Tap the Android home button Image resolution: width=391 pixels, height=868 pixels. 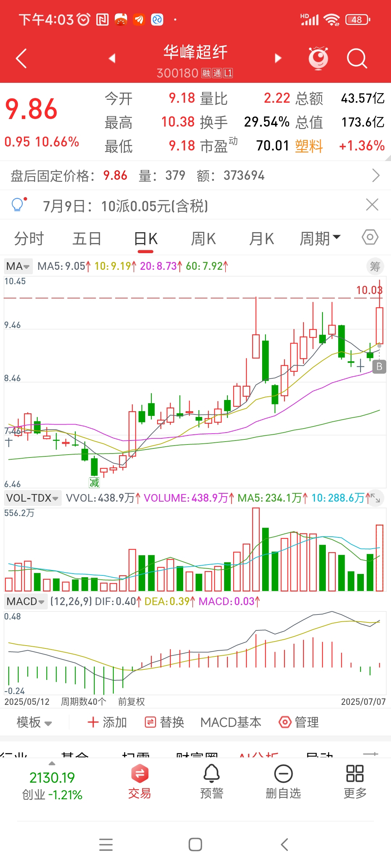tap(195, 844)
